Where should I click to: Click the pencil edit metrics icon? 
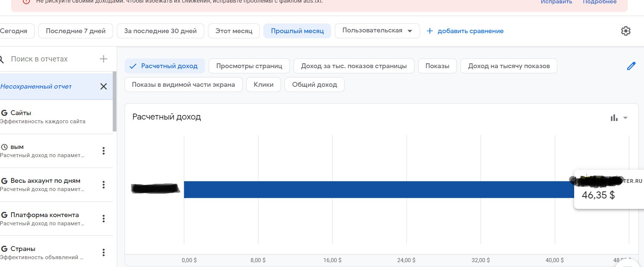click(x=631, y=66)
